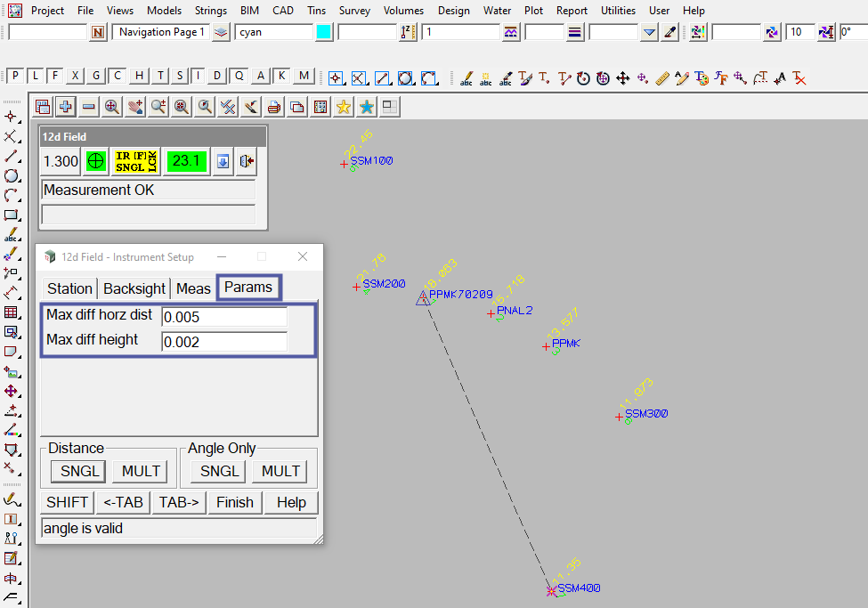
Task: Open the blue down-arrow dropdown in top toolbar
Action: pos(649,32)
